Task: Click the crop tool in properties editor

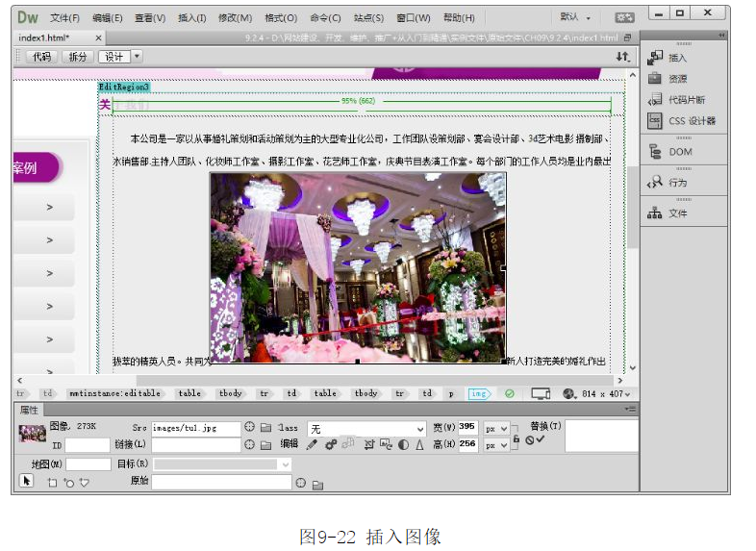Action: pyautogui.click(x=369, y=445)
